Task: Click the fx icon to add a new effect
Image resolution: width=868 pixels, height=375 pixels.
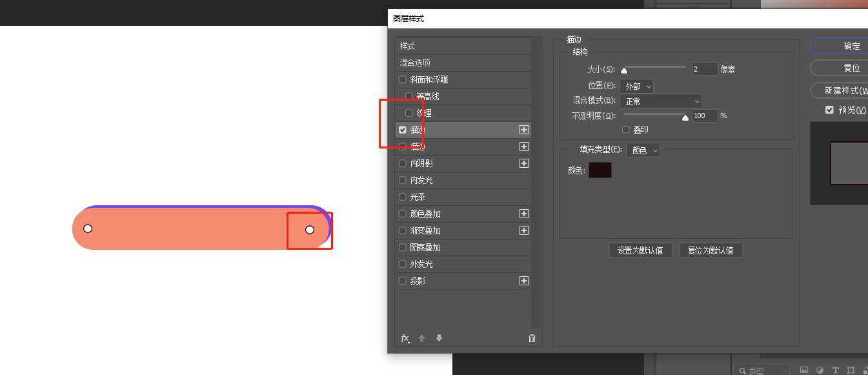Action: click(x=405, y=338)
